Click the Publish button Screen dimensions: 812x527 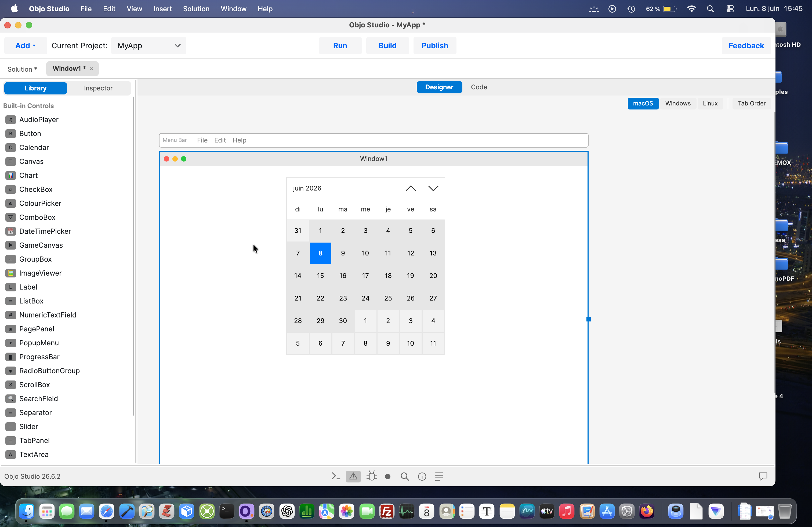(x=435, y=45)
